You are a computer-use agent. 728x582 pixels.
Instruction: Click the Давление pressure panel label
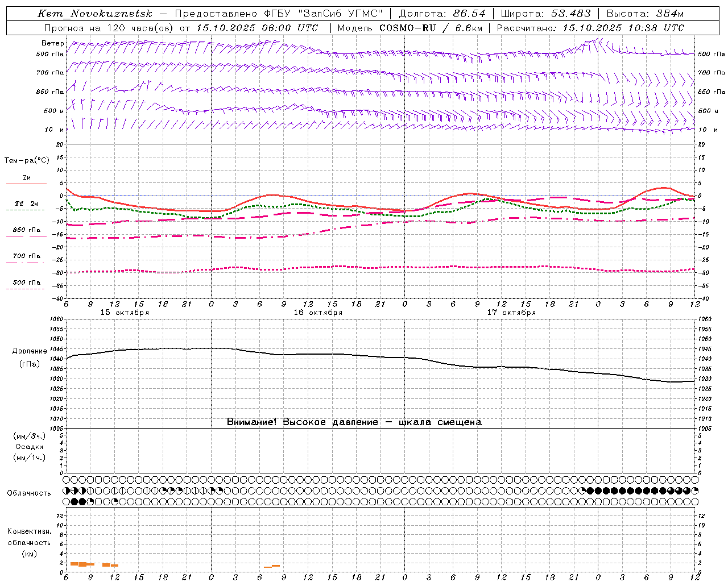[x=30, y=351]
